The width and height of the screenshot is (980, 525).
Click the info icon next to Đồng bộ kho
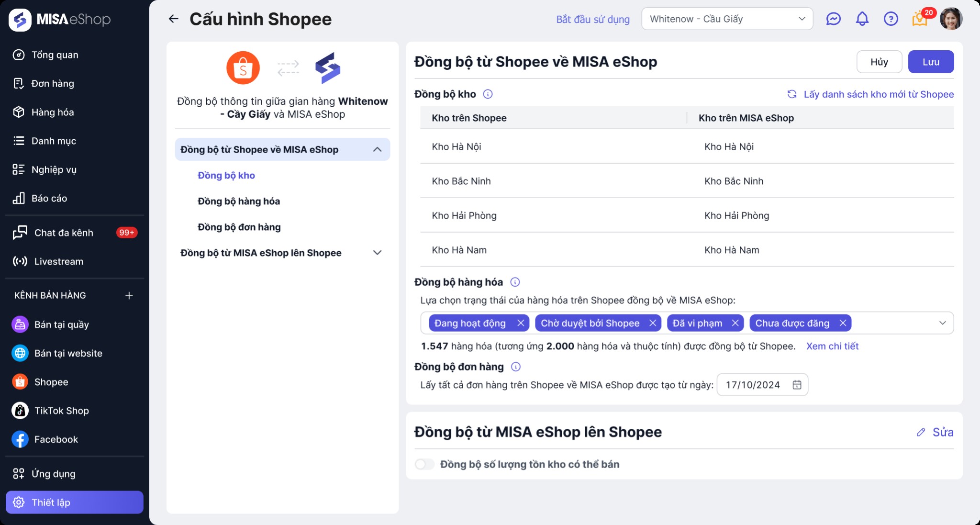tap(488, 94)
